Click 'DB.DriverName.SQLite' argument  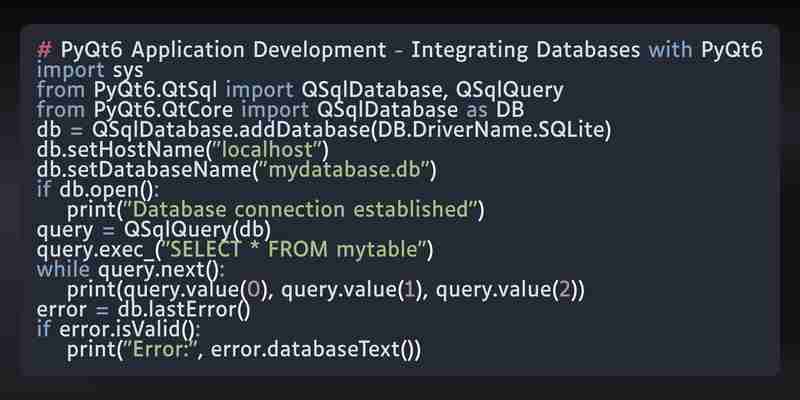(x=489, y=130)
